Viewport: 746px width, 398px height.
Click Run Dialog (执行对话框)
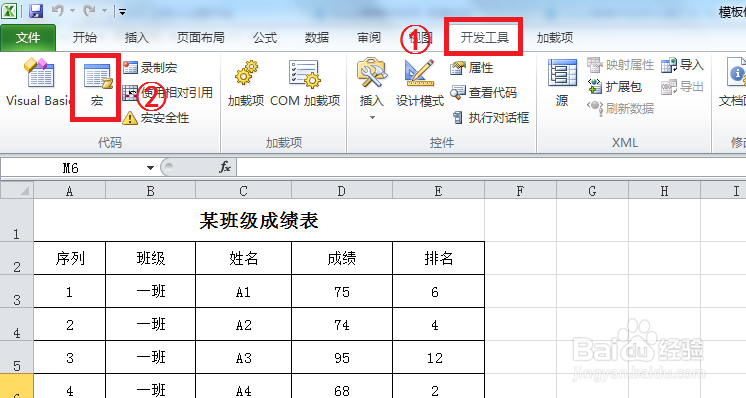[x=490, y=117]
